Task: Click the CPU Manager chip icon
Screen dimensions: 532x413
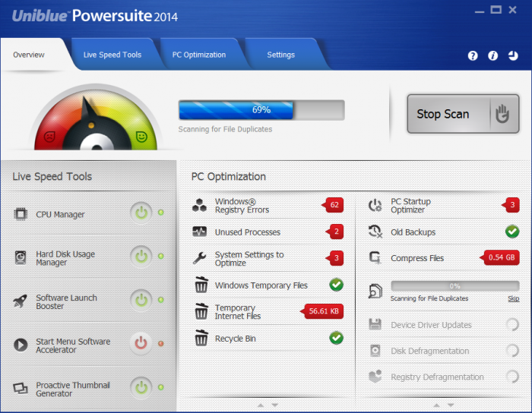Action: coord(21,214)
